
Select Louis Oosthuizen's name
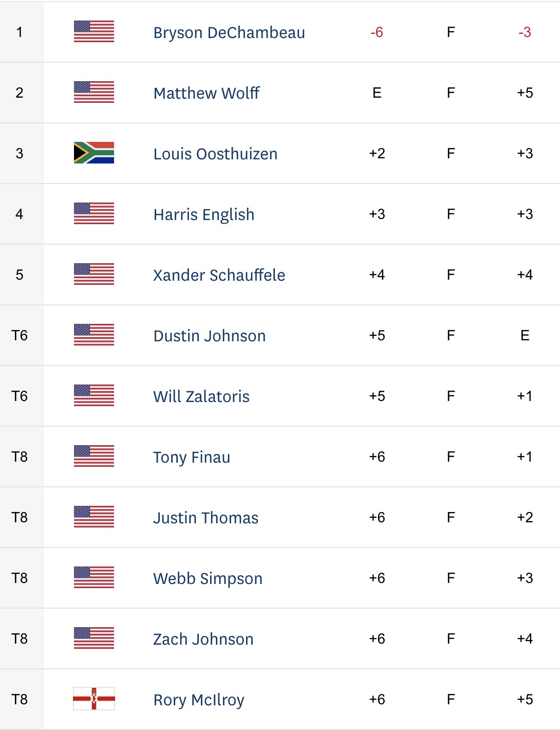[x=215, y=154]
